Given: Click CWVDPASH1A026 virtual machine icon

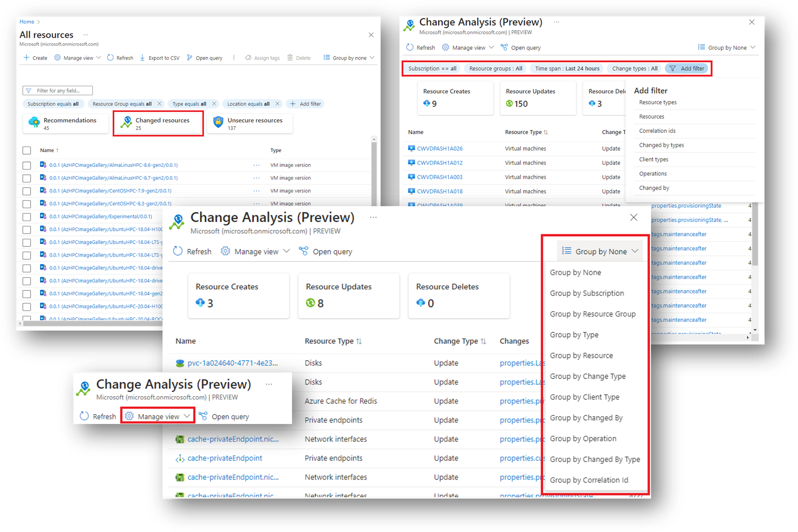Looking at the screenshot, I should click(x=411, y=148).
